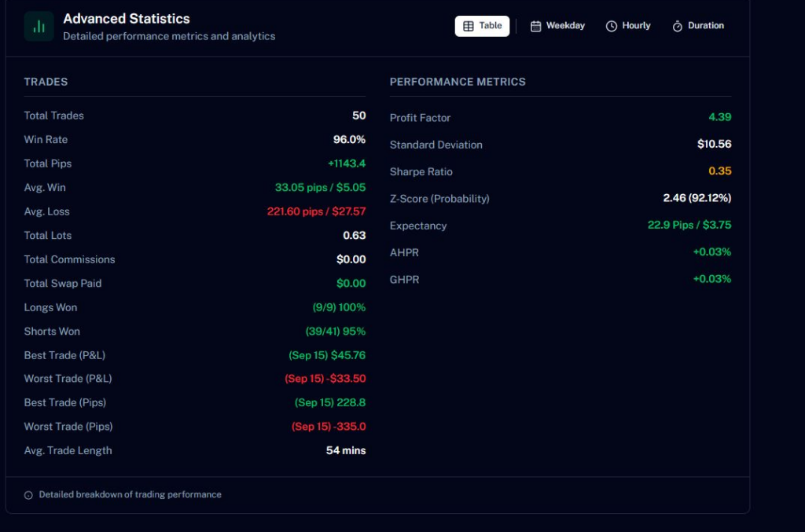The width and height of the screenshot is (805, 532).
Task: Click the Worst Trade (P&L) label
Action: click(x=68, y=379)
